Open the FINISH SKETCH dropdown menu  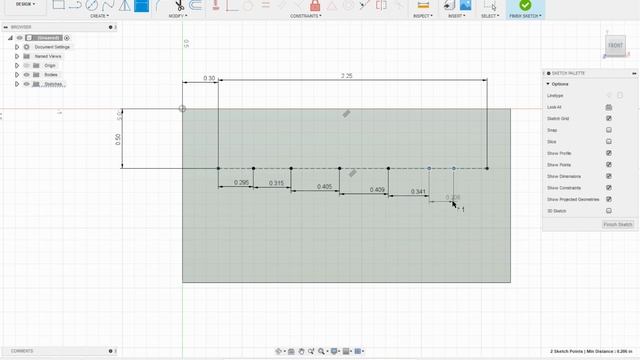[x=525, y=16]
